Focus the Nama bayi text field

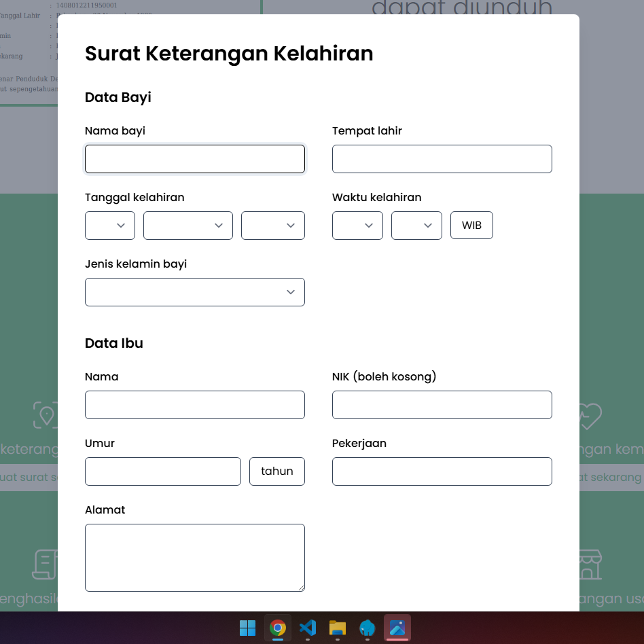coord(195,159)
